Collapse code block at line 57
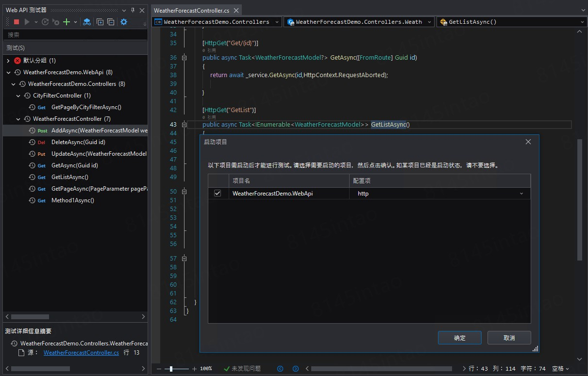Viewport: 588px width, 376px height. coord(184,259)
